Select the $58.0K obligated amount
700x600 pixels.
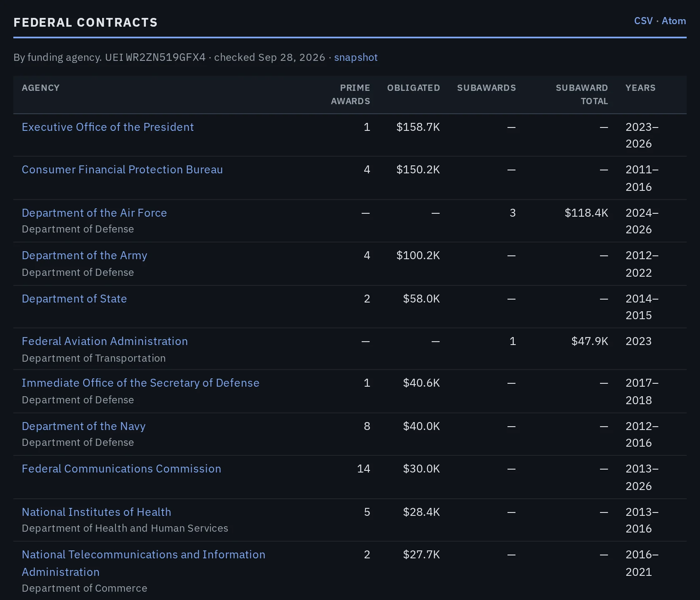tap(421, 299)
